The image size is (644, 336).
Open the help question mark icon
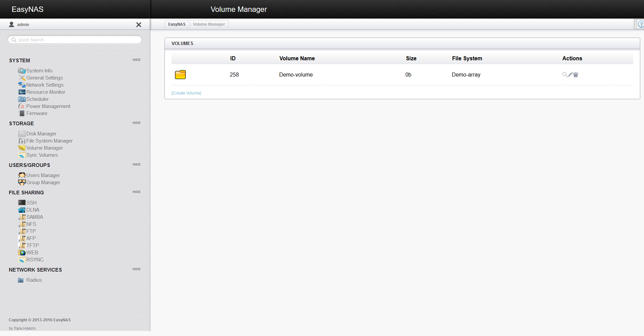tap(640, 24)
